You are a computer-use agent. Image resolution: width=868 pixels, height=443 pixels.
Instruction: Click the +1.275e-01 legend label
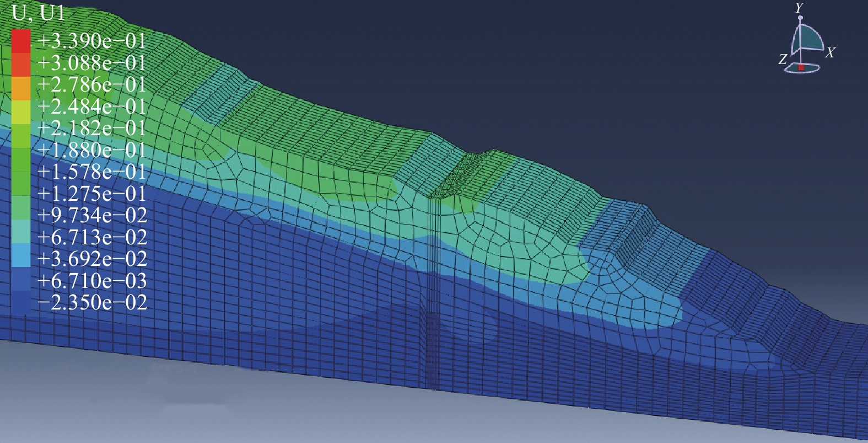tap(91, 194)
